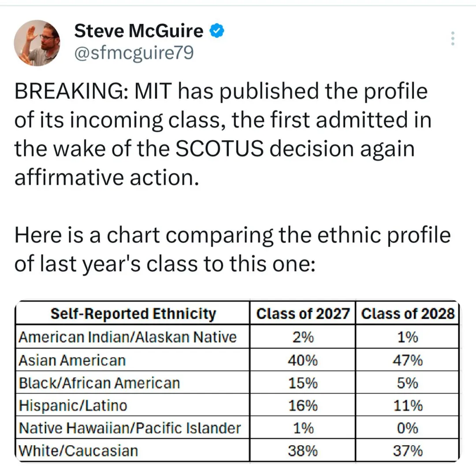Click the tweet text starting with BREAKING

[223, 134]
